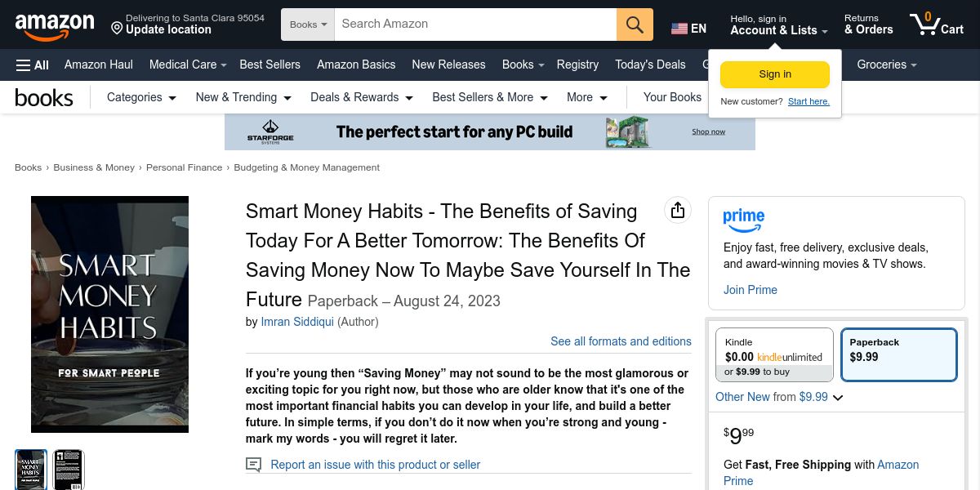Click the US flag language icon

[679, 29]
